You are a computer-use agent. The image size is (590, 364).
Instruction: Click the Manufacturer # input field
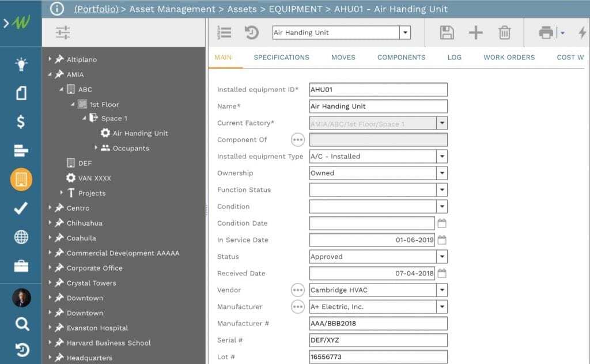[x=378, y=323]
